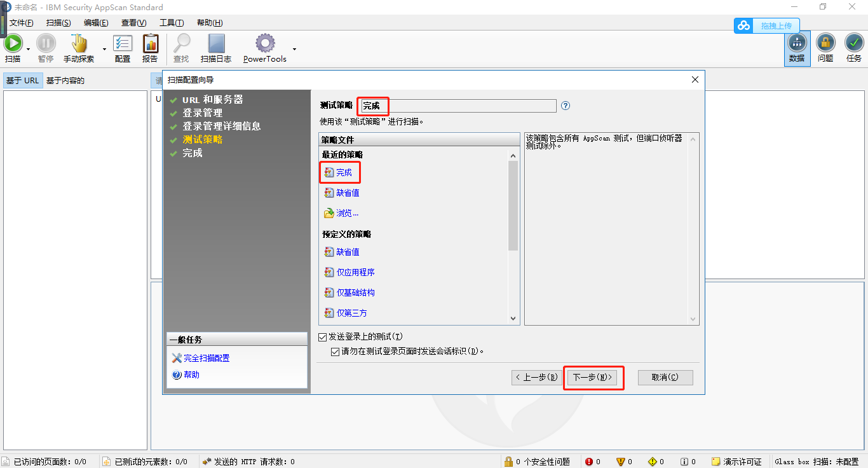Select the 基于 URL tab
This screenshot has width=868, height=468.
pos(23,81)
